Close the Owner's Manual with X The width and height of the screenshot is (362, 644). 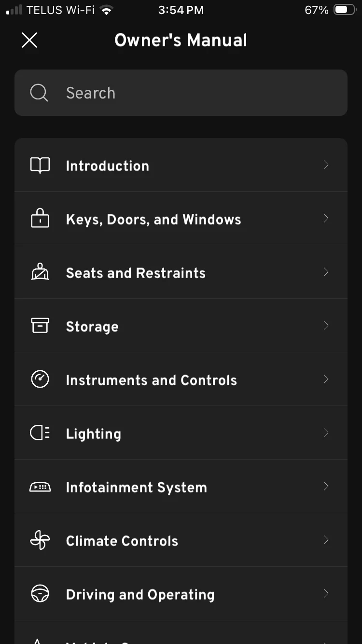[x=29, y=41]
